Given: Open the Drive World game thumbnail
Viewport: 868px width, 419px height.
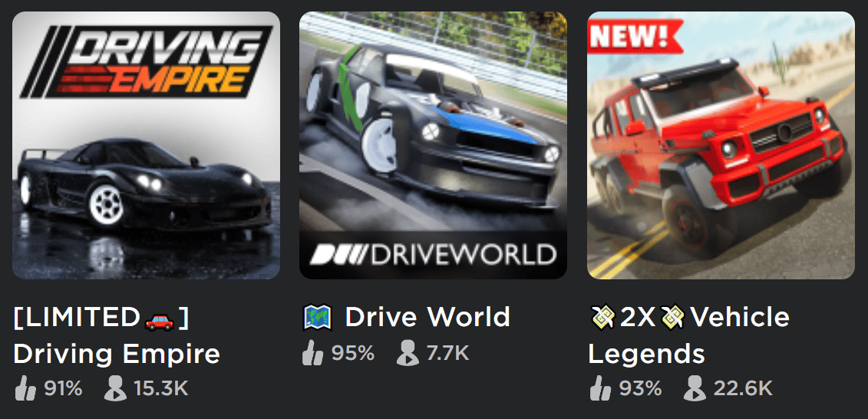Looking at the screenshot, I should [x=434, y=146].
